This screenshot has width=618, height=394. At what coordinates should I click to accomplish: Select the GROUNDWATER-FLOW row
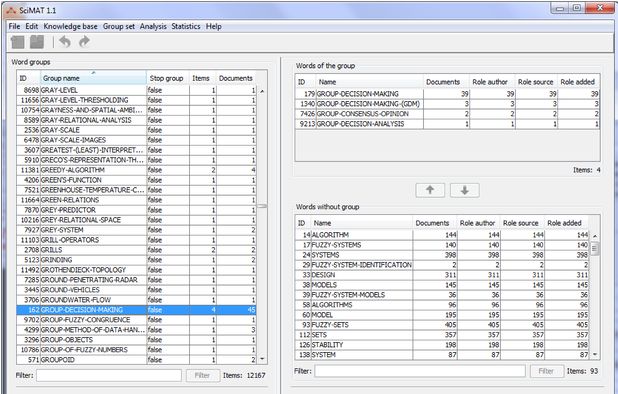point(136,300)
